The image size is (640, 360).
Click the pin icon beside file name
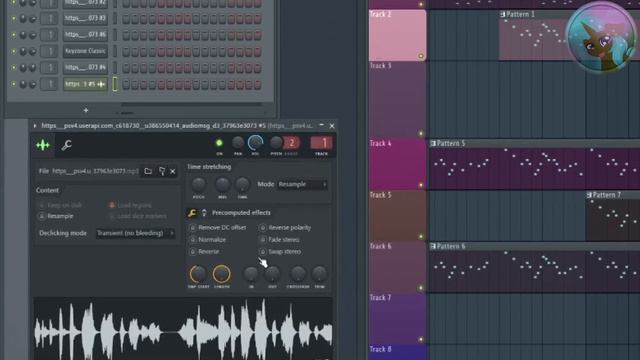coord(162,171)
